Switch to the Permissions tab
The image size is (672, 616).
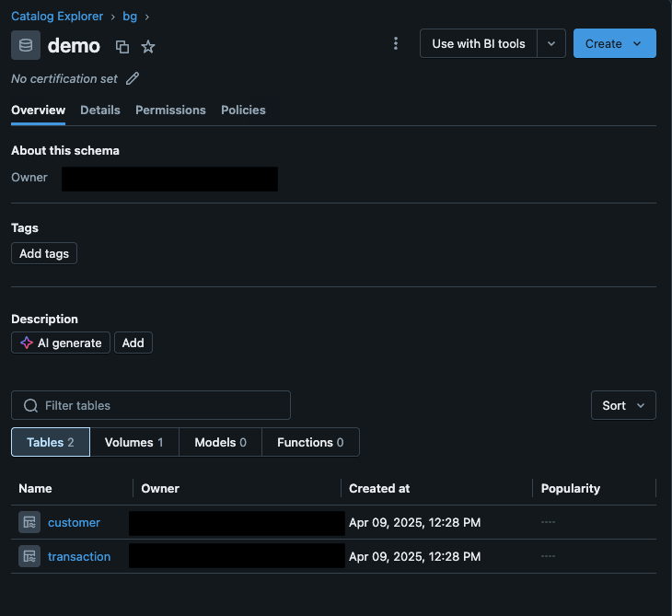[170, 110]
